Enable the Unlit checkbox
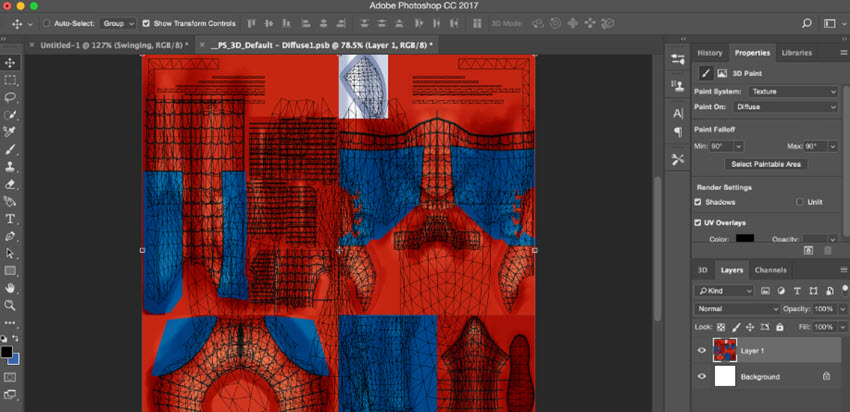Screen dimensions: 850x412 (800, 202)
